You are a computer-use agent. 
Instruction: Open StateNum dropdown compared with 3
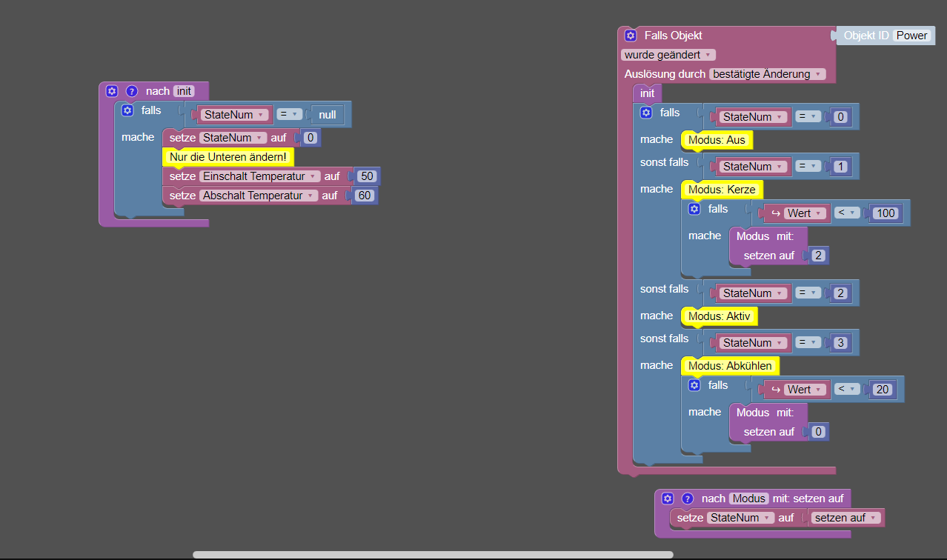(754, 343)
